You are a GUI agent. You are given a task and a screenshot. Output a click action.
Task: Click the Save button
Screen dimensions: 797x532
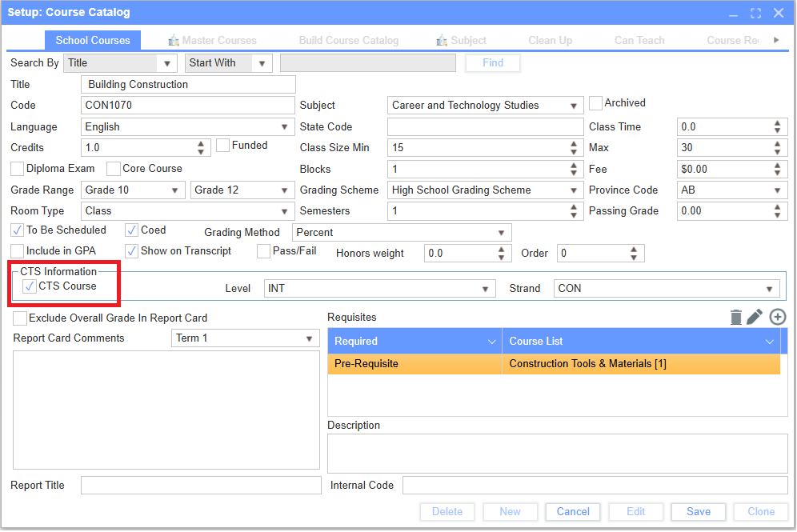pyautogui.click(x=699, y=512)
